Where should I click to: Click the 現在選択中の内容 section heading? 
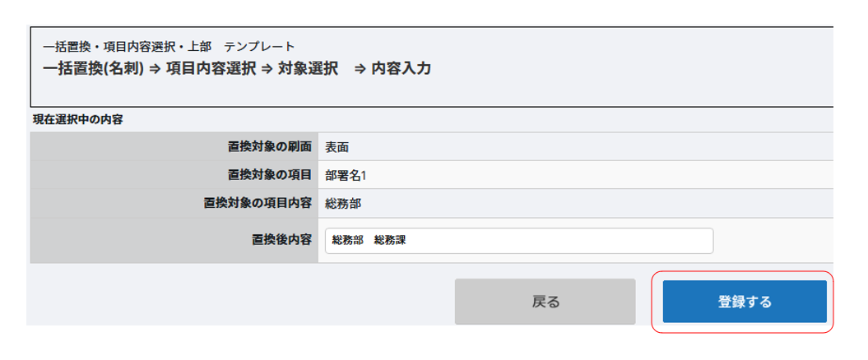click(77, 120)
